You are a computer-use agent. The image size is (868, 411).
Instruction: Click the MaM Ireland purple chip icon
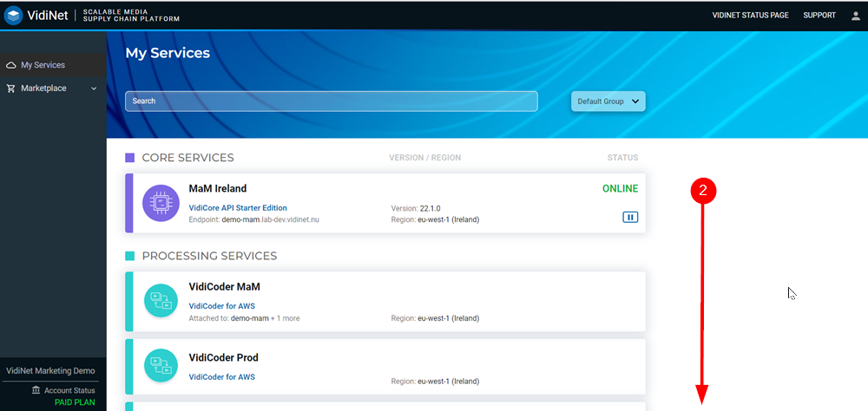[161, 203]
